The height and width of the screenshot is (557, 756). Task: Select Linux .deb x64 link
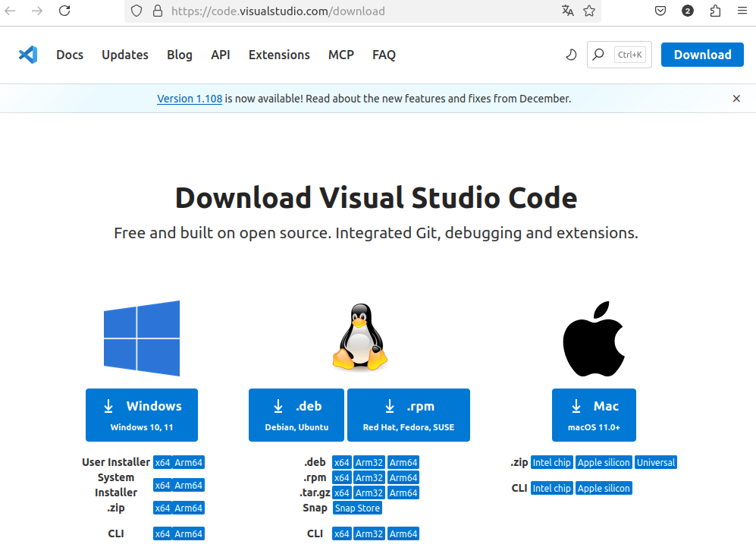[x=342, y=462]
